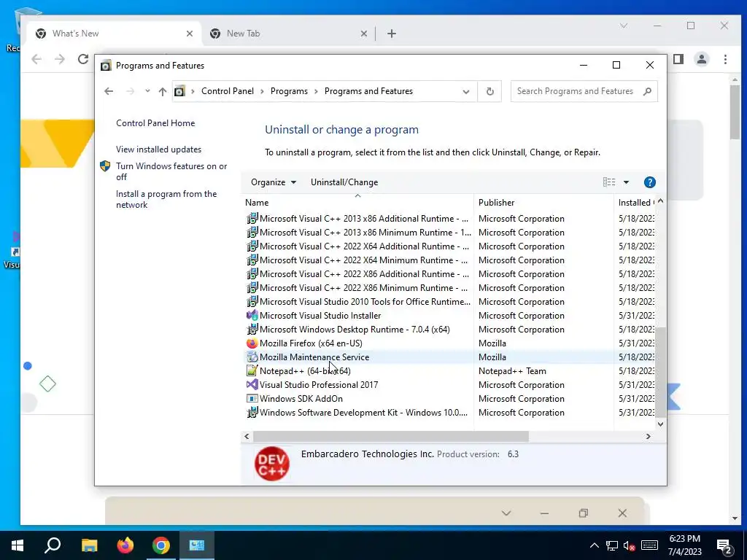Click the horizontal scrollbar's right arrow
This screenshot has width=747, height=560.
tap(648, 436)
